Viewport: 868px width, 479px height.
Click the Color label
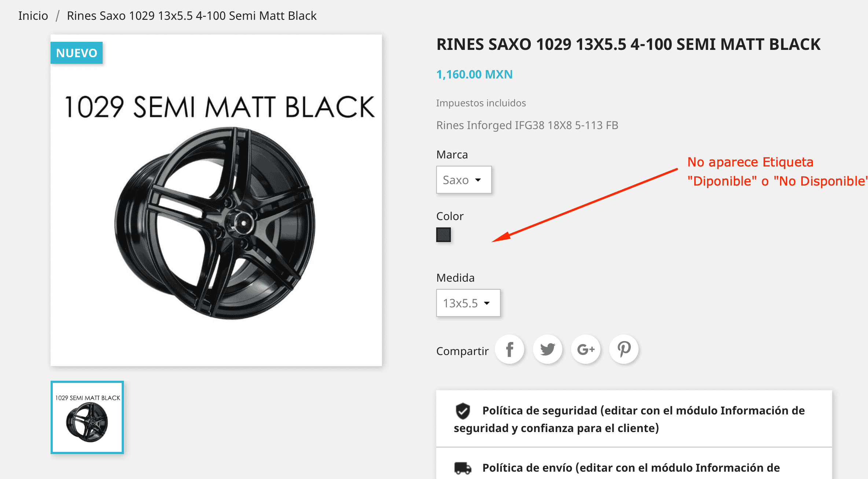(450, 216)
